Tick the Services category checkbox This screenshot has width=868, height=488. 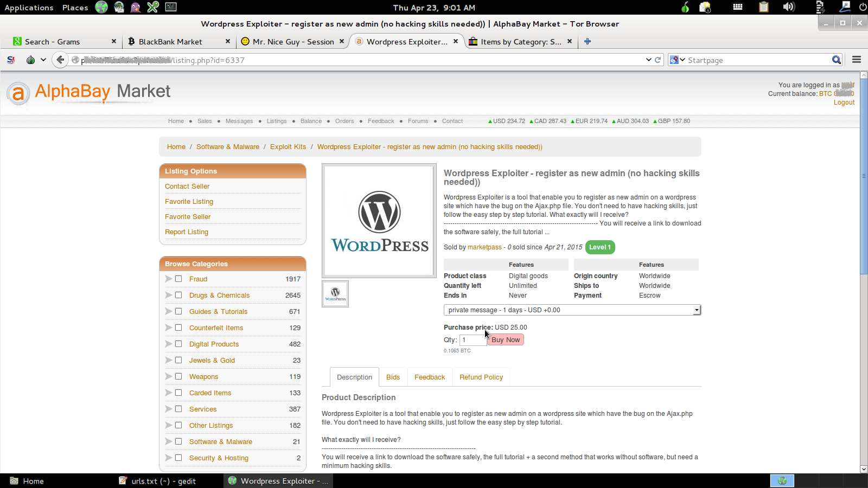coord(178,409)
